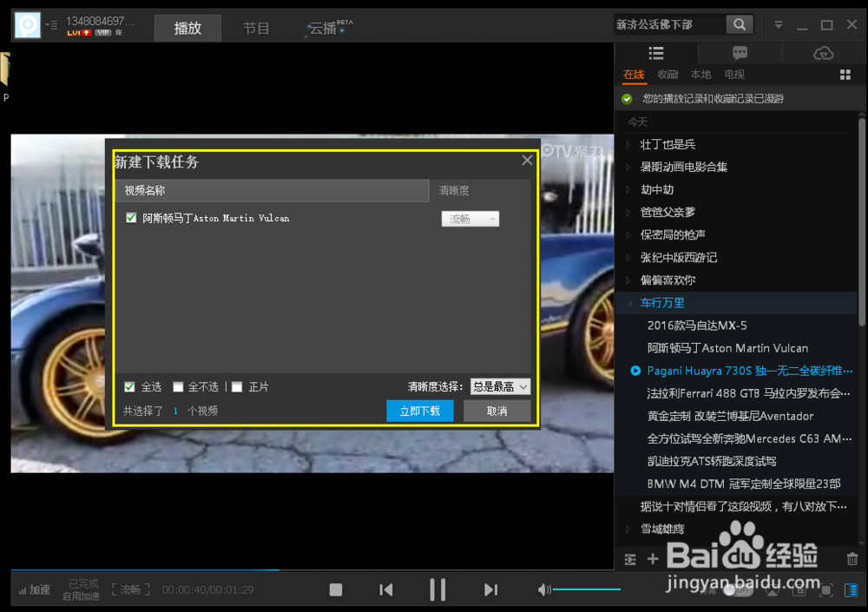Screen dimensions: 868x612
Task: Select 张纪中版西游记 in the playlist
Action: (678, 258)
